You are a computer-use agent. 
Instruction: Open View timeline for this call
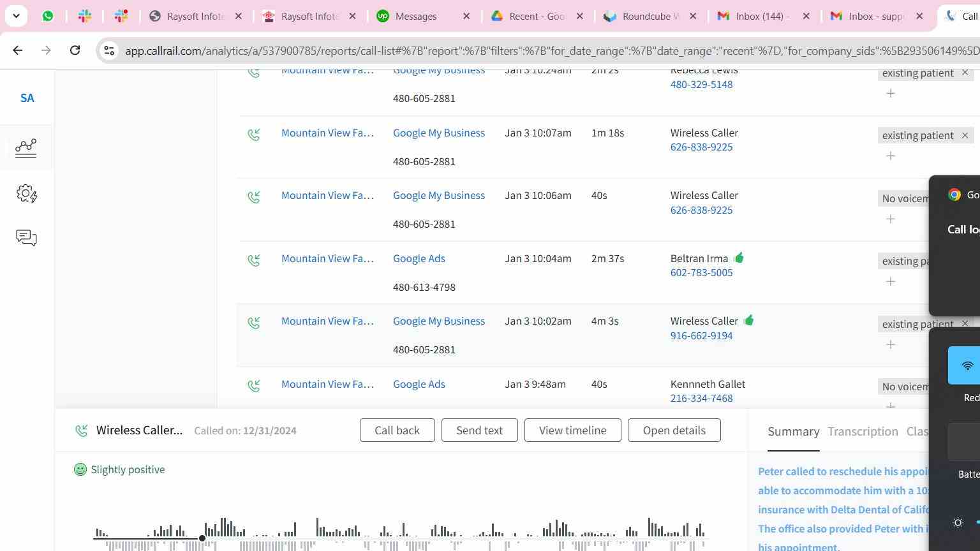click(572, 430)
